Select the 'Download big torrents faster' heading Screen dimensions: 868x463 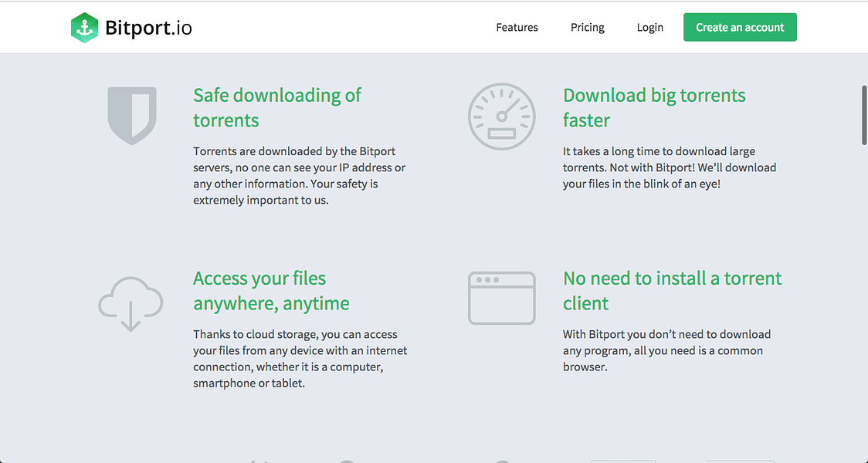click(x=654, y=107)
